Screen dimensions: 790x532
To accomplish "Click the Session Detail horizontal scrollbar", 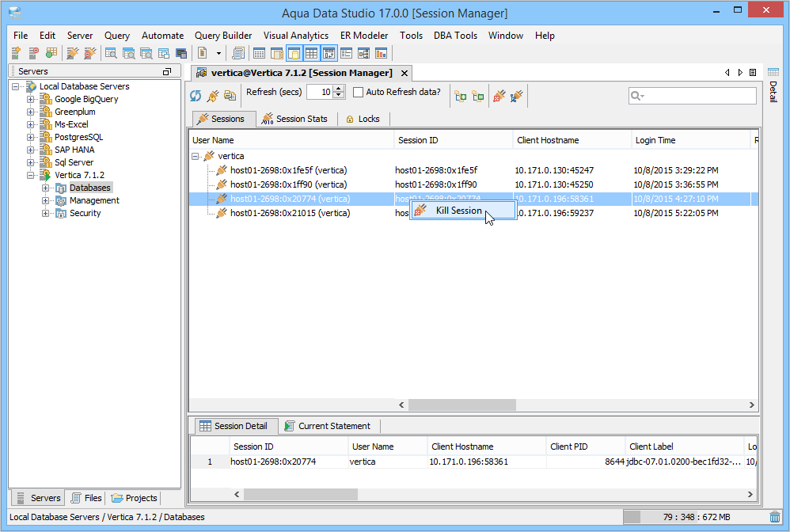I will (493, 494).
